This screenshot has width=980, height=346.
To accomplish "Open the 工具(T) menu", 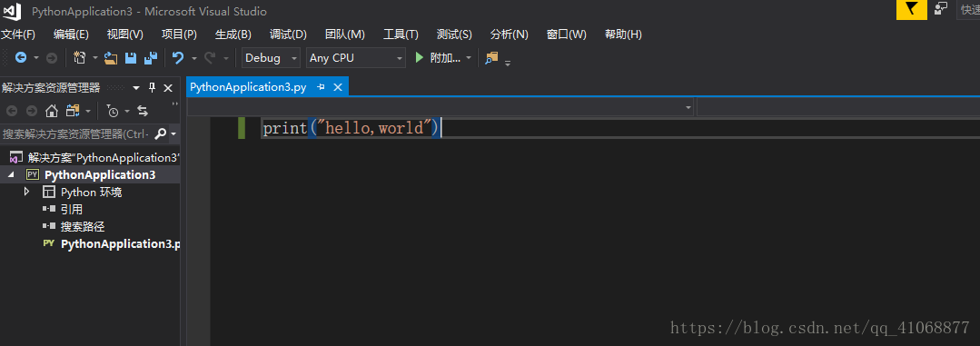I will click(401, 35).
